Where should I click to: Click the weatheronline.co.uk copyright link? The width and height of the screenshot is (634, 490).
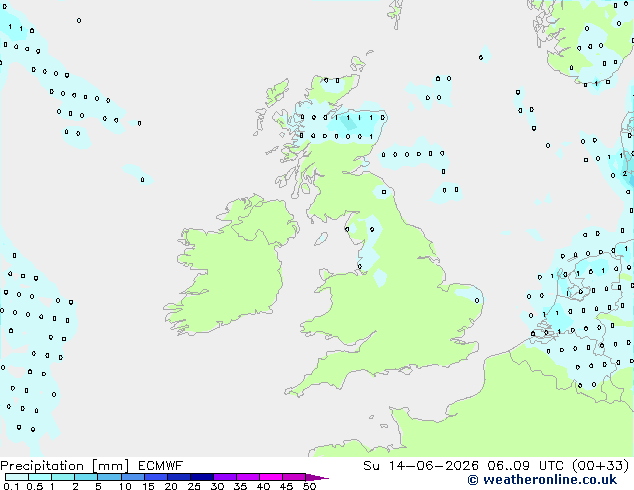pos(542,480)
